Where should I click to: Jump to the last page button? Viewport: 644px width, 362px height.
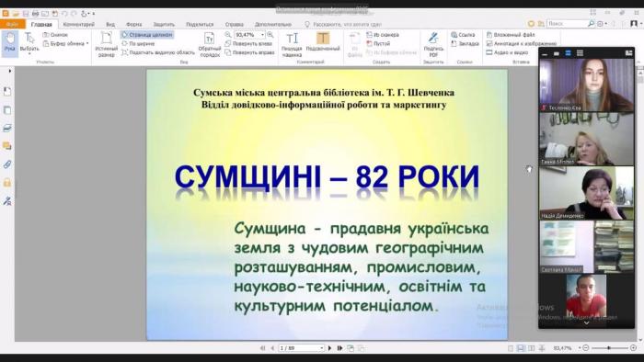[339, 348]
